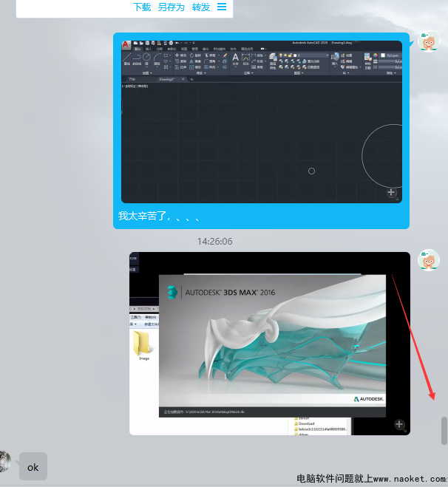The width and height of the screenshot is (448, 487).
Task: Click the timestamp 14:26:06
Action: (x=214, y=242)
